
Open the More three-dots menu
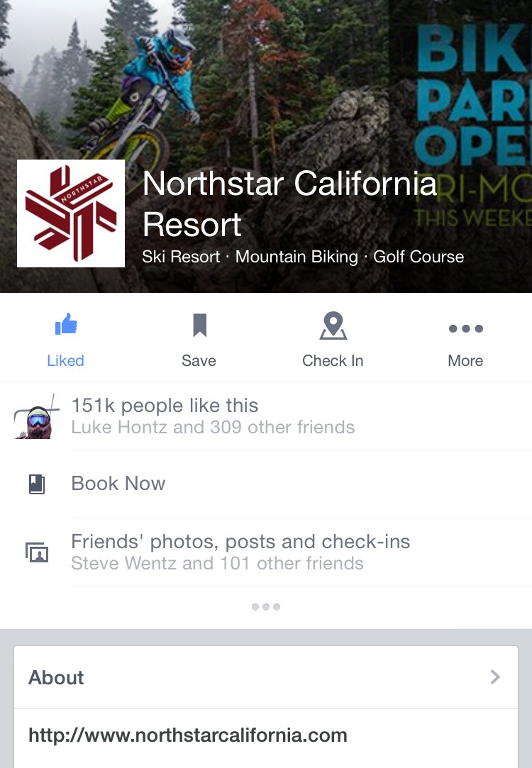[466, 328]
